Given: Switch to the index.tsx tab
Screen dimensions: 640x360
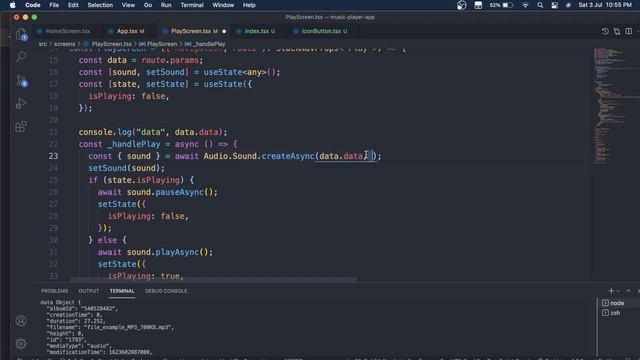Looking at the screenshot, I should click(257, 31).
